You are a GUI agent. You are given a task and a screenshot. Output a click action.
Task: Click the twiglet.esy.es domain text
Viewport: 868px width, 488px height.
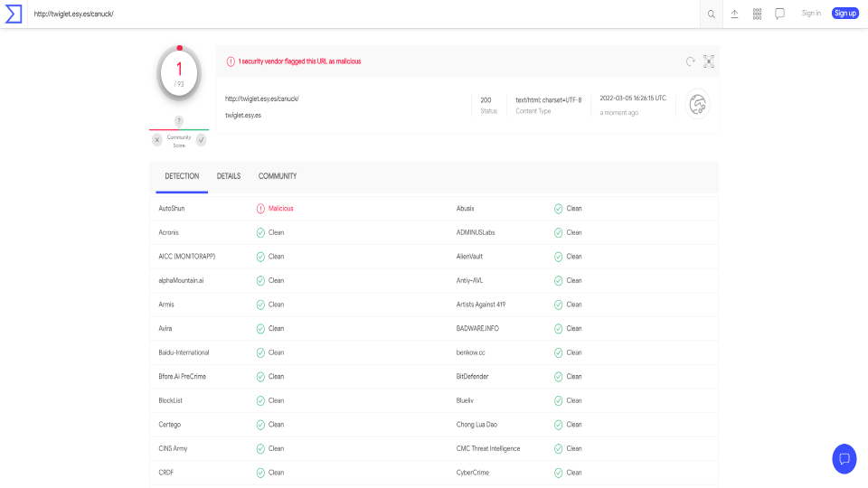pyautogui.click(x=243, y=115)
